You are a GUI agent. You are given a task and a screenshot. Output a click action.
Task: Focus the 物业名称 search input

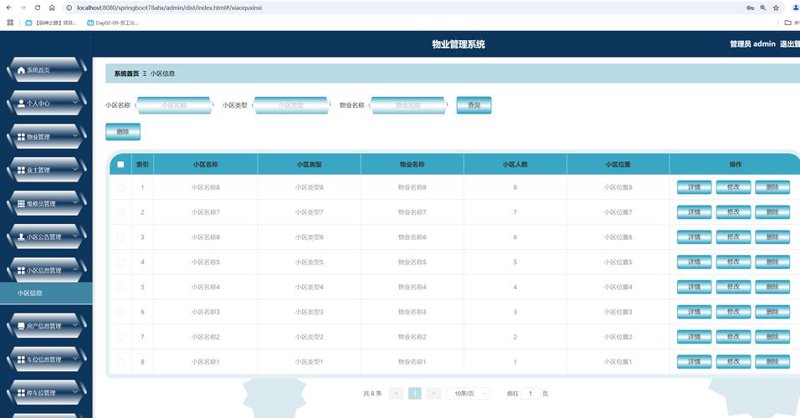click(x=408, y=105)
